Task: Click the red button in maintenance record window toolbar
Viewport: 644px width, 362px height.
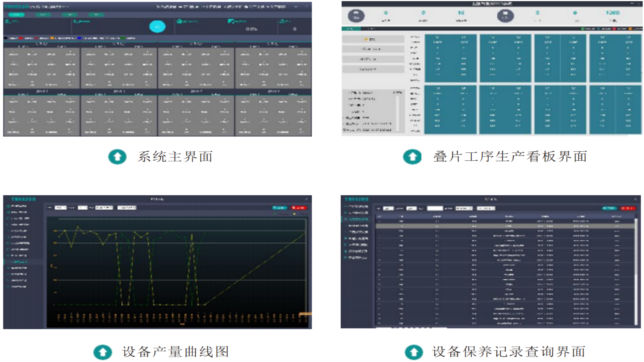Action: pos(628,208)
